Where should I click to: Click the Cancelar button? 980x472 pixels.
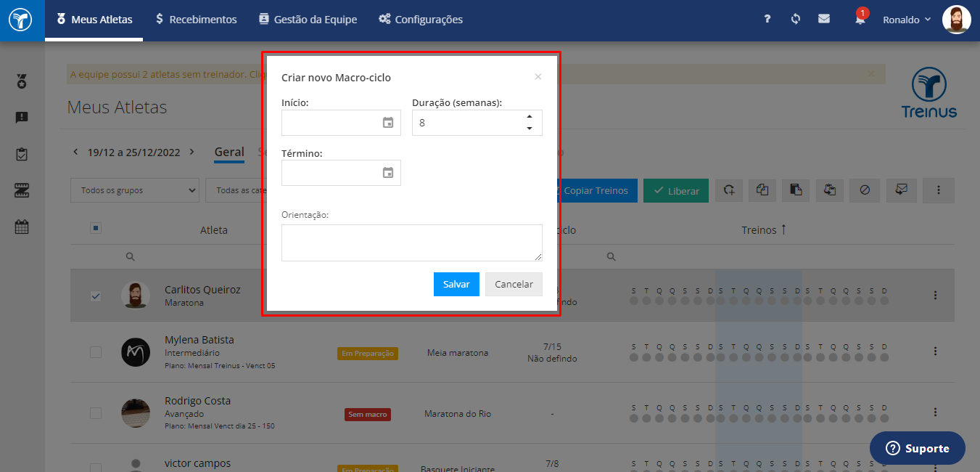pos(514,284)
